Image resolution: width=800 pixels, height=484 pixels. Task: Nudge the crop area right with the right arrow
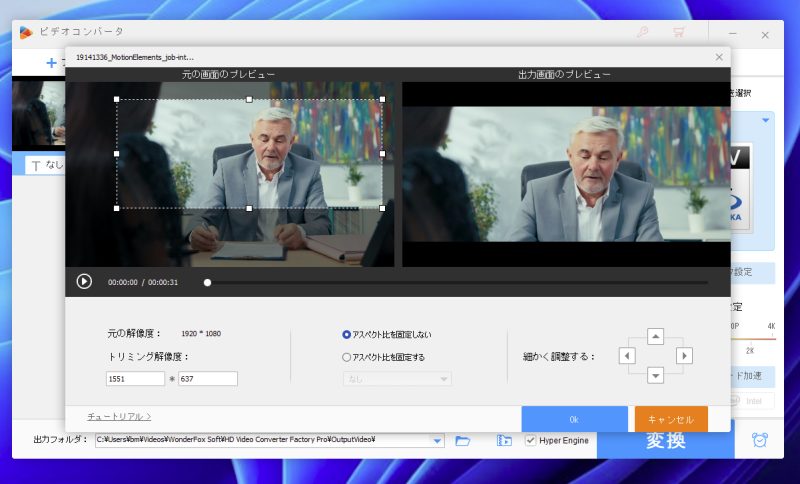click(684, 356)
